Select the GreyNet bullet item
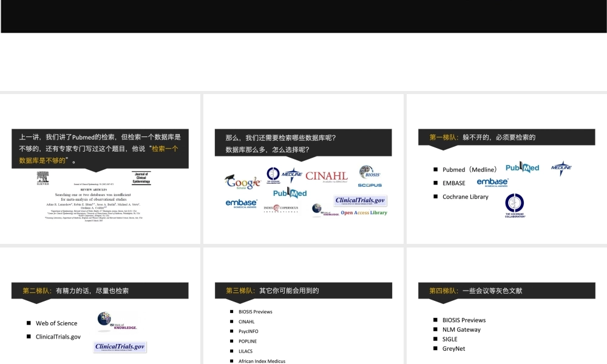Screen dimensions: 607x364 453,349
